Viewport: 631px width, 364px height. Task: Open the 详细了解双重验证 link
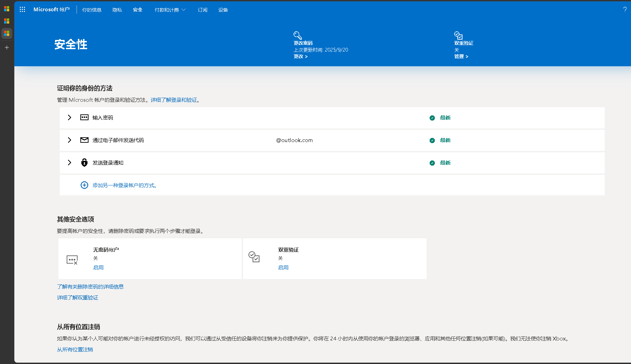78,297
